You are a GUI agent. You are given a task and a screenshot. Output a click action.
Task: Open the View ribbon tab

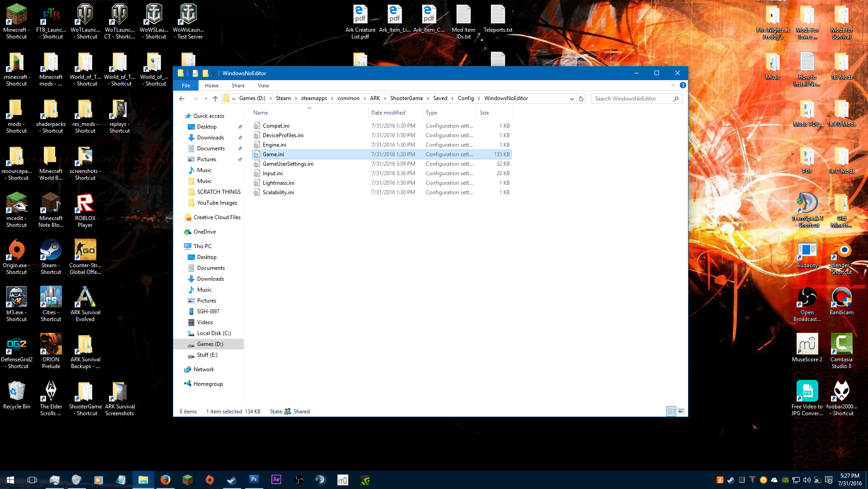(x=263, y=86)
